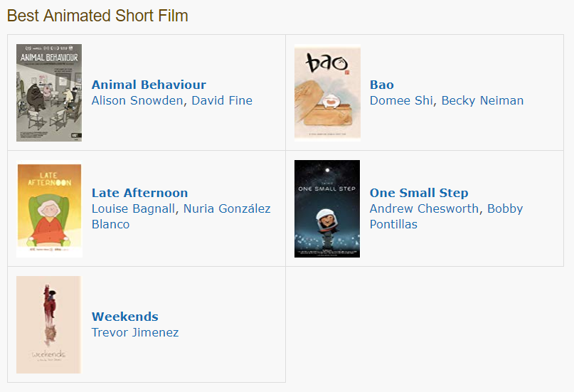Click the Animal Behaviour poster thumbnail
The image size is (574, 392).
pyautogui.click(x=49, y=92)
